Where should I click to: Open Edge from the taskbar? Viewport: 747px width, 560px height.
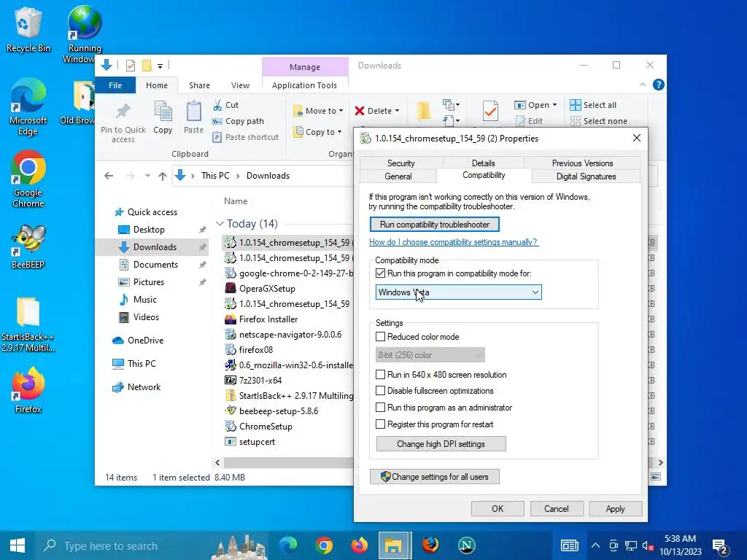[287, 545]
